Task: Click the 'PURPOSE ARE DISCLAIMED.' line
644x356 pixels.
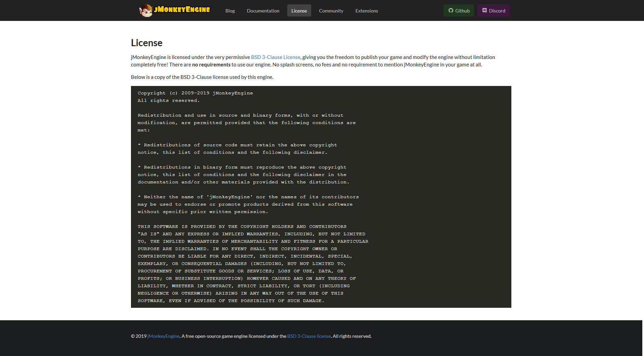Action: tap(237, 249)
